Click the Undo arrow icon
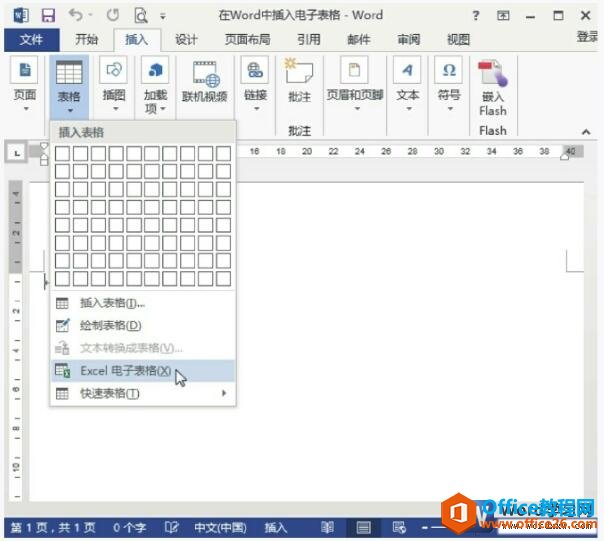This screenshot has width=604, height=541. click(76, 15)
